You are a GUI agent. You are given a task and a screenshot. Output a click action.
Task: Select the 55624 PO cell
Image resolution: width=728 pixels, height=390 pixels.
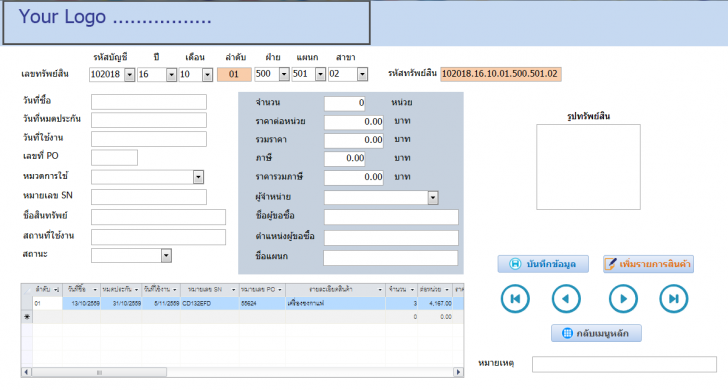tap(262, 303)
